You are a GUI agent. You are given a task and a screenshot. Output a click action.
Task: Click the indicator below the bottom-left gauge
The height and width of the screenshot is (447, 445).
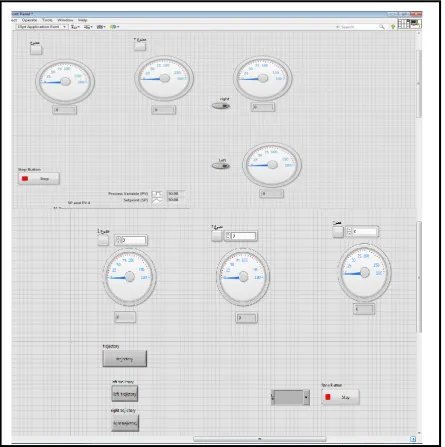pyautogui.click(x=125, y=317)
